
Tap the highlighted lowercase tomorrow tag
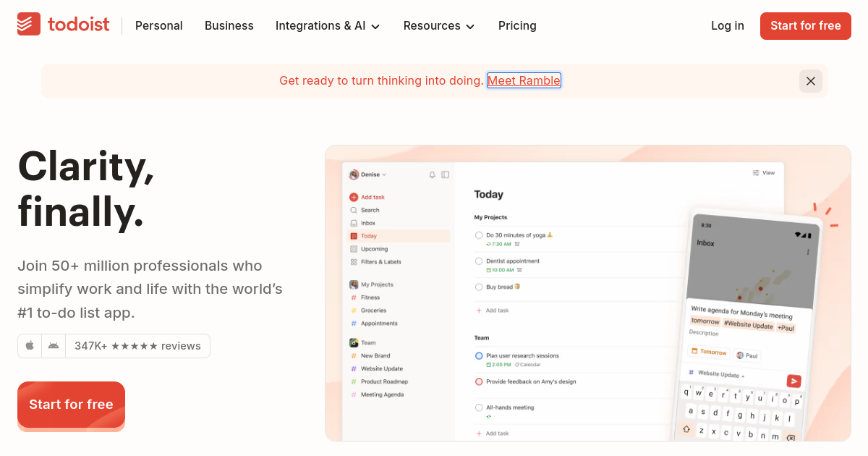pyautogui.click(x=705, y=321)
